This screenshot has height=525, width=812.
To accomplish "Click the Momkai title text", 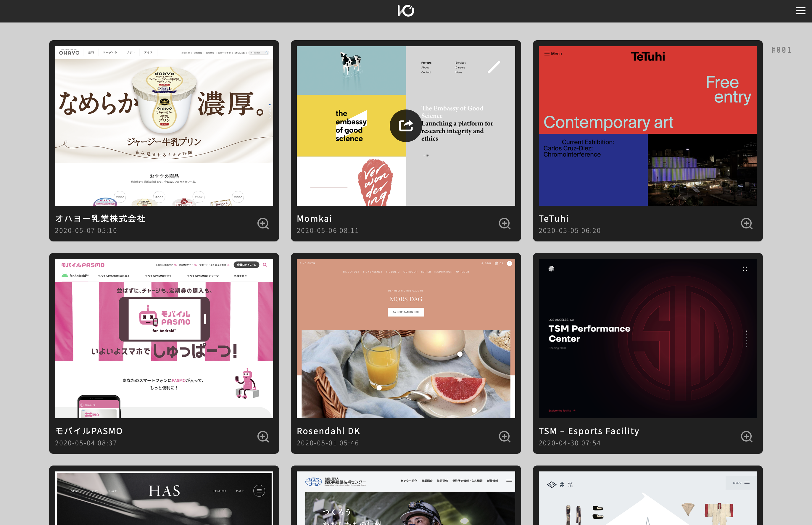I will [x=314, y=218].
